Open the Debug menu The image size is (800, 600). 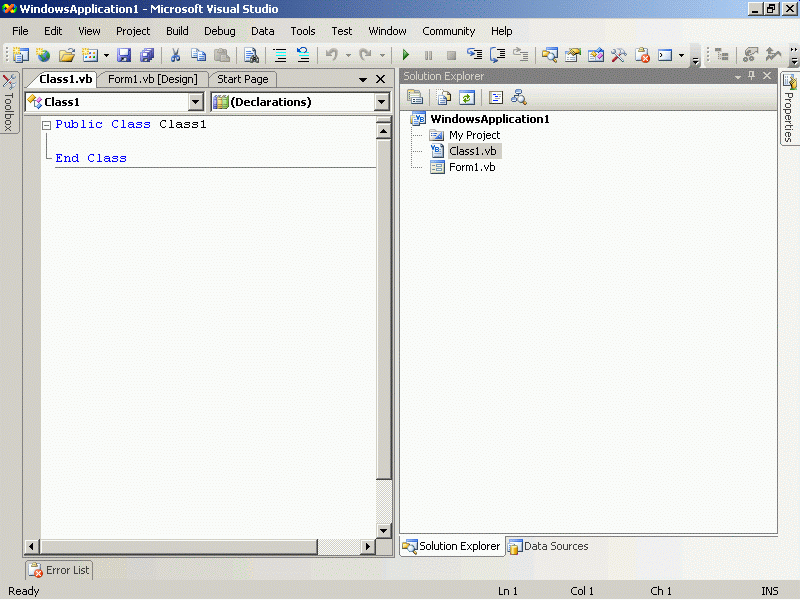pos(219,31)
